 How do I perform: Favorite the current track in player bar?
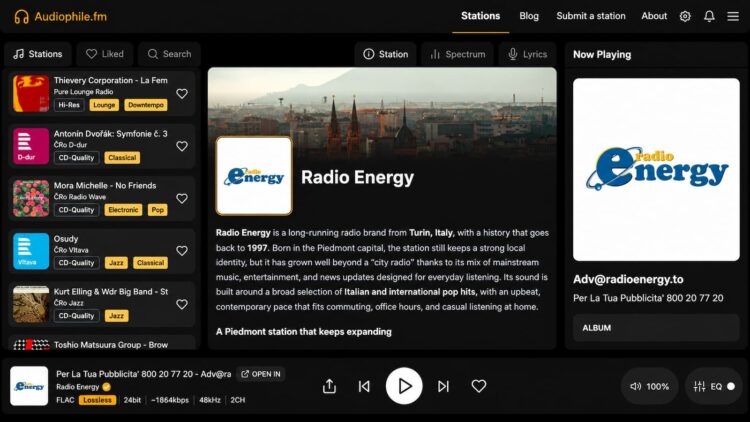(479, 386)
